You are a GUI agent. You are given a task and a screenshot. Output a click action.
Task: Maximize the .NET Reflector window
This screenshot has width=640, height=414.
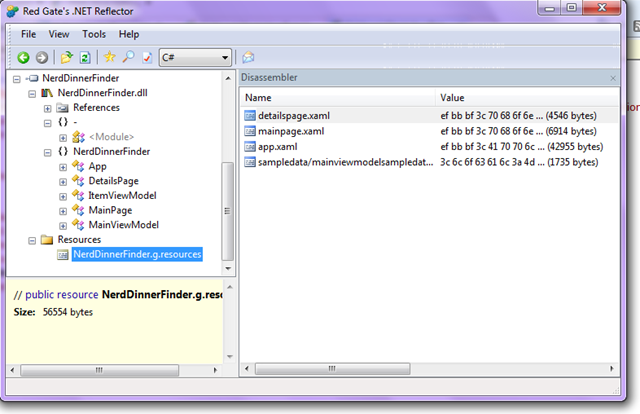(x=572, y=8)
